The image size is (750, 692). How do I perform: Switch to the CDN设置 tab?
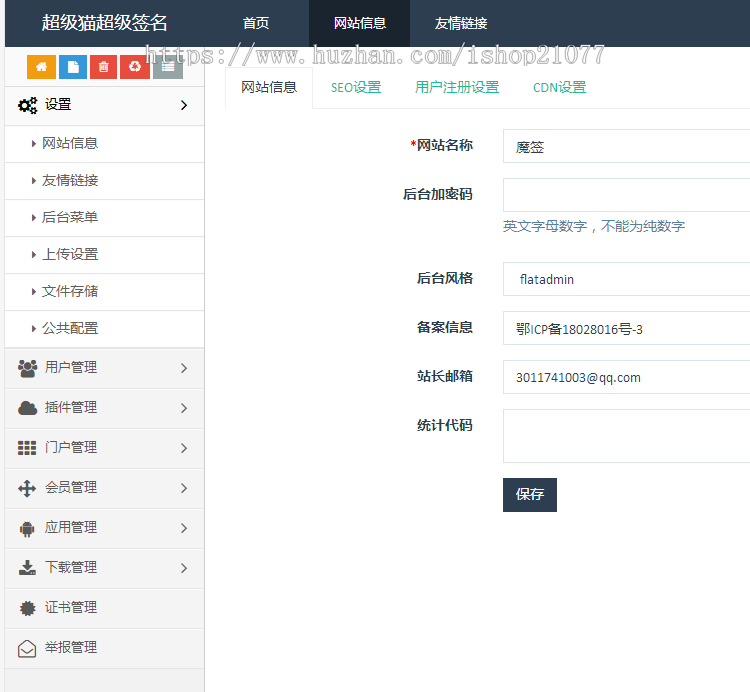coord(559,88)
